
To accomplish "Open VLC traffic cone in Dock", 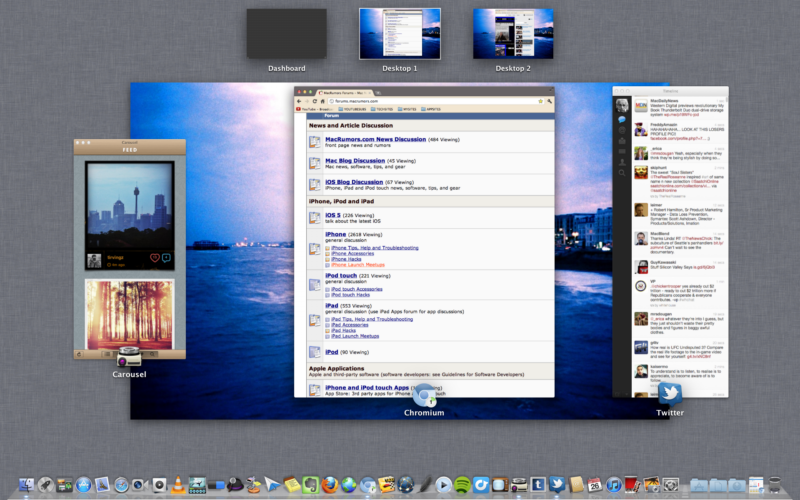I will (178, 485).
